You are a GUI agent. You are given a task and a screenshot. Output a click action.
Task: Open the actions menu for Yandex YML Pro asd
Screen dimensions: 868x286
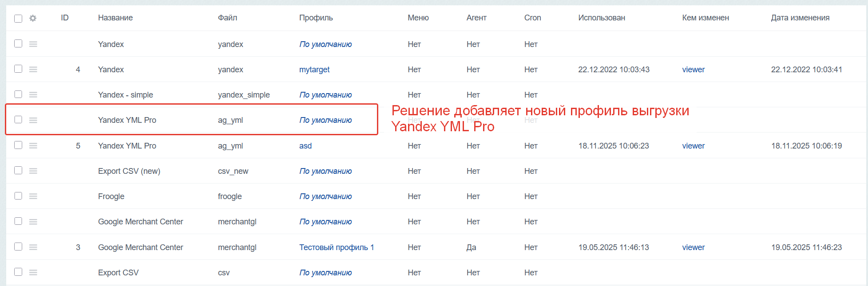click(33, 146)
